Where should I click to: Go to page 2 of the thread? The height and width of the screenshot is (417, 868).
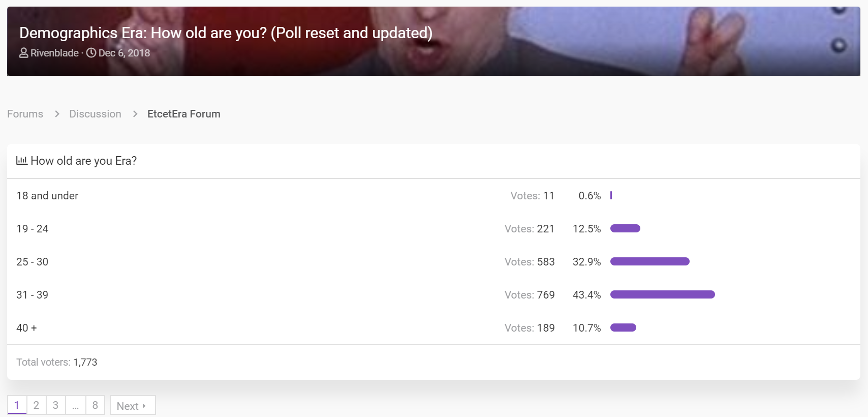36,405
